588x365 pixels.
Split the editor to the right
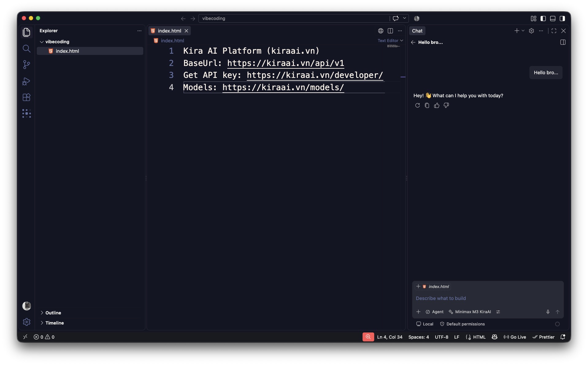390,31
